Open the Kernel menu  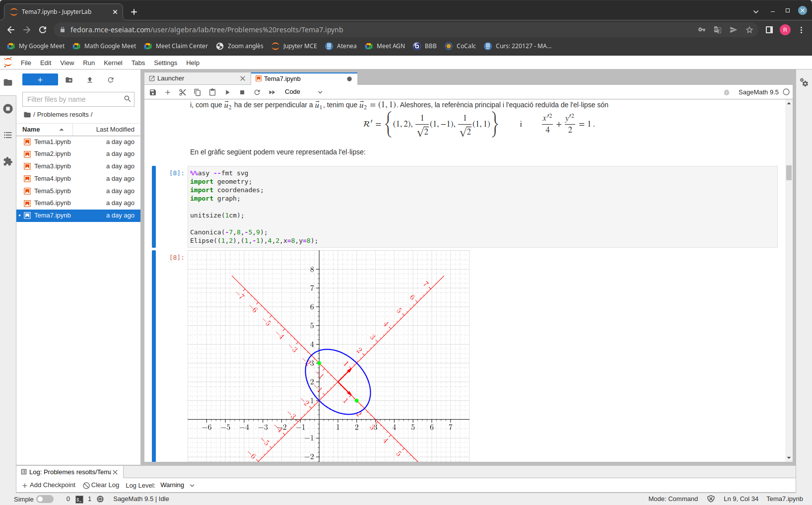[113, 63]
